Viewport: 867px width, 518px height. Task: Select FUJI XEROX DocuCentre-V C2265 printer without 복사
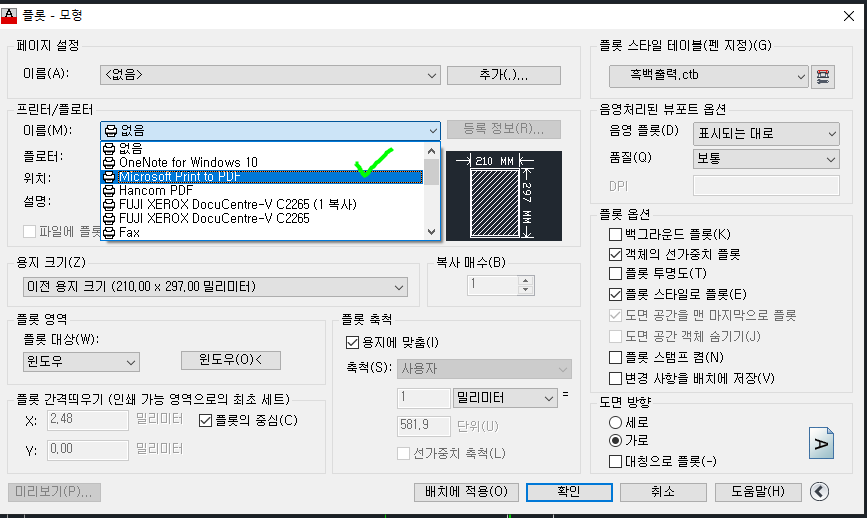(x=262, y=218)
